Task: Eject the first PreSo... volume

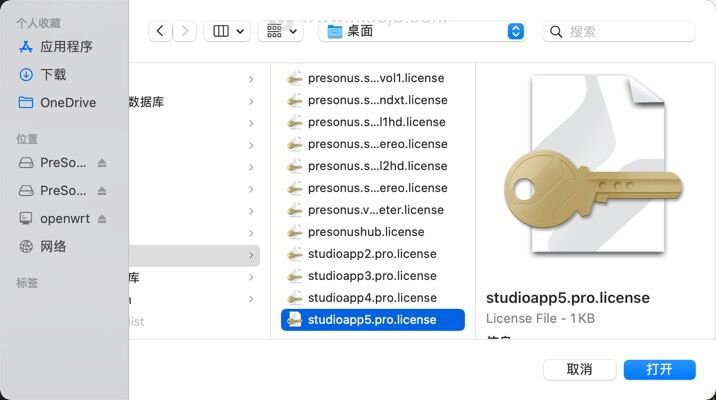Action: 102,163
